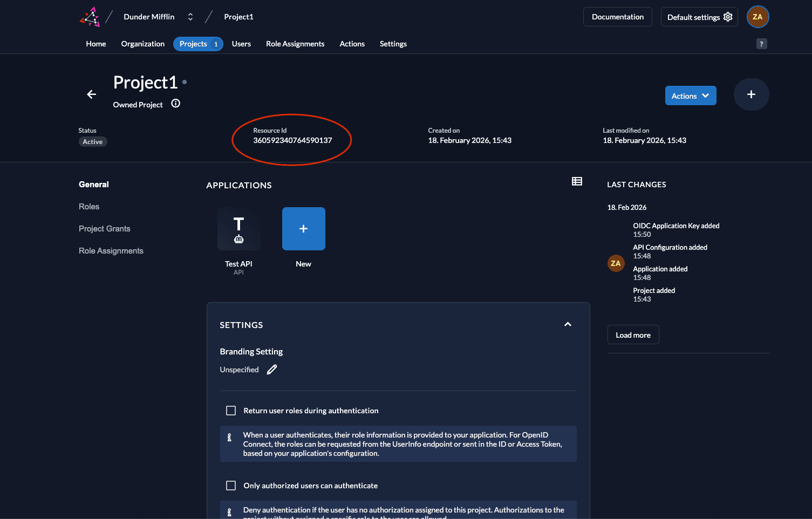
Task: Open the Documentation button
Action: coord(617,17)
